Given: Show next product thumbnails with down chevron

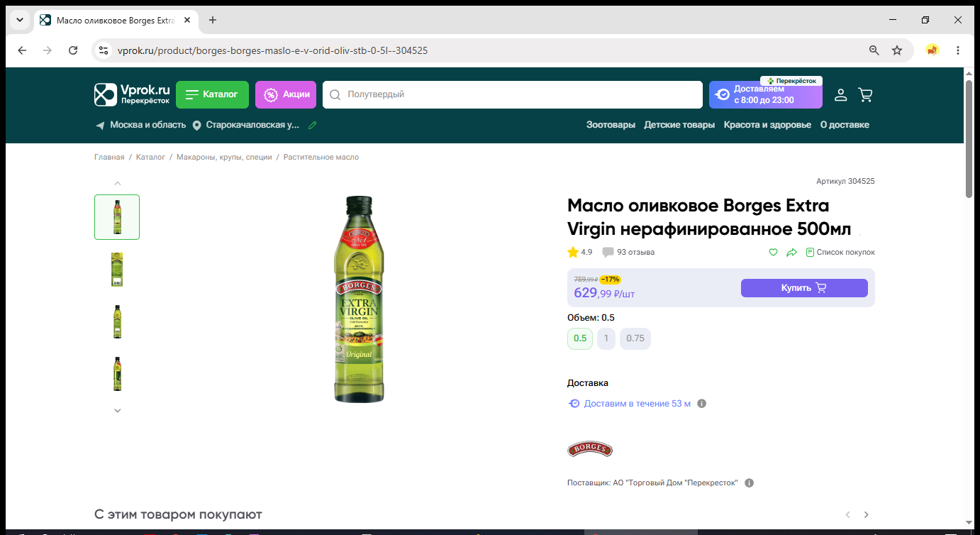Looking at the screenshot, I should point(118,410).
